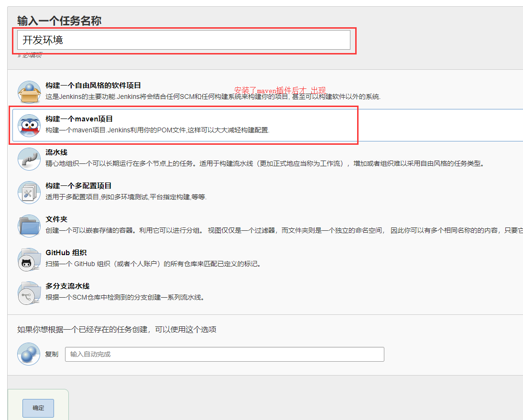Screen dimensions: 523x420
Task: Click the pipeline pipe icon
Action: [29, 159]
